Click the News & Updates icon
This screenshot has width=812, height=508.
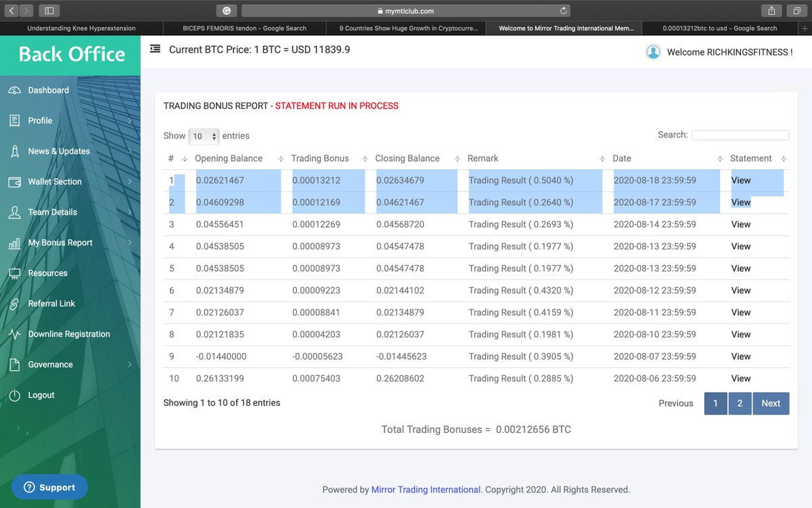(14, 151)
